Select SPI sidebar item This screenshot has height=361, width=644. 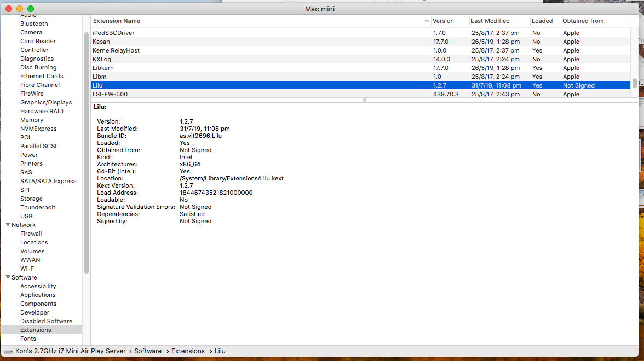[25, 190]
